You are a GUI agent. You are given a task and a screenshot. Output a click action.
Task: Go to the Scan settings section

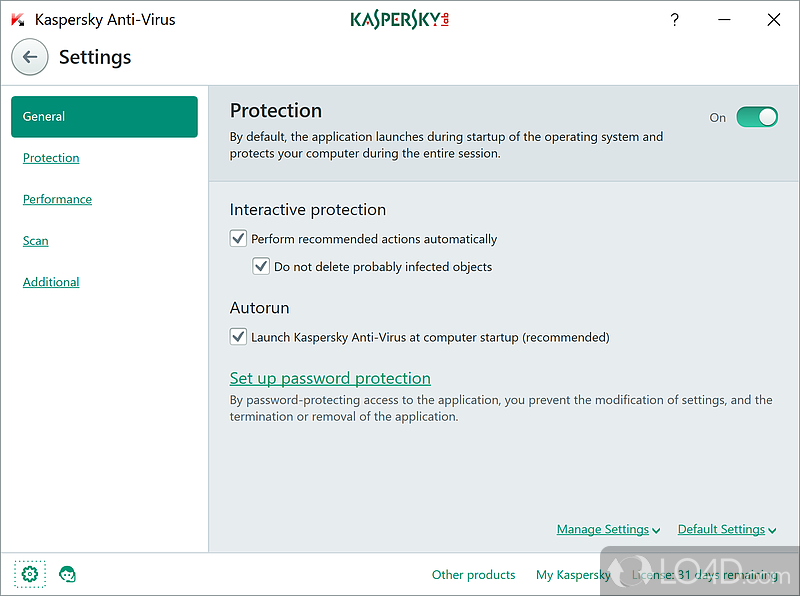pos(36,241)
